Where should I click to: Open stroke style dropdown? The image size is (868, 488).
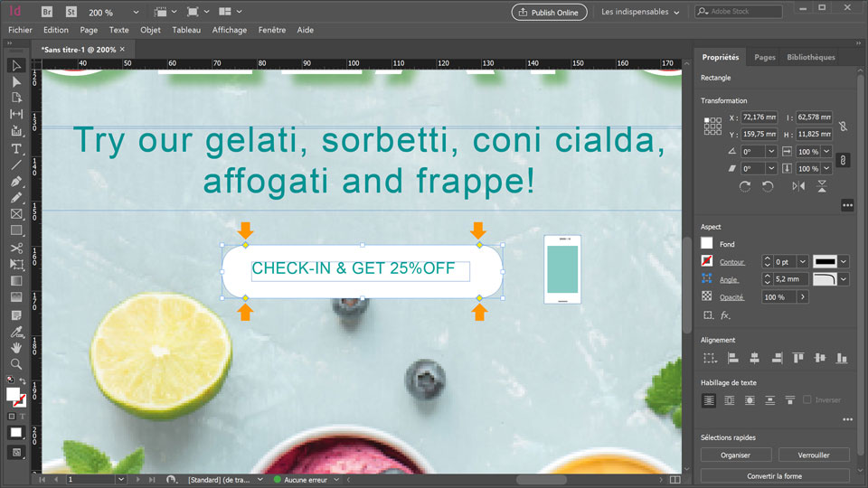coord(843,262)
